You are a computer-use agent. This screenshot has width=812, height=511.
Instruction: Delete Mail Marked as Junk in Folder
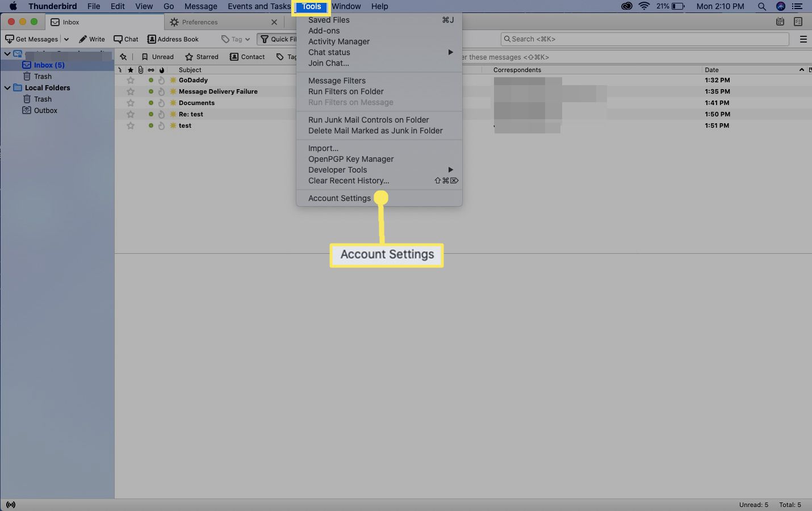(375, 131)
